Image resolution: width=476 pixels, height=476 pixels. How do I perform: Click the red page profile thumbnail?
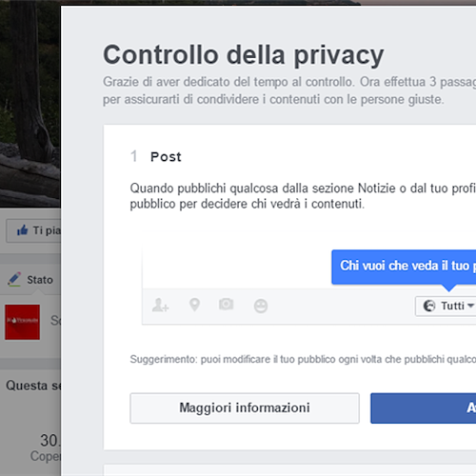coord(22,322)
